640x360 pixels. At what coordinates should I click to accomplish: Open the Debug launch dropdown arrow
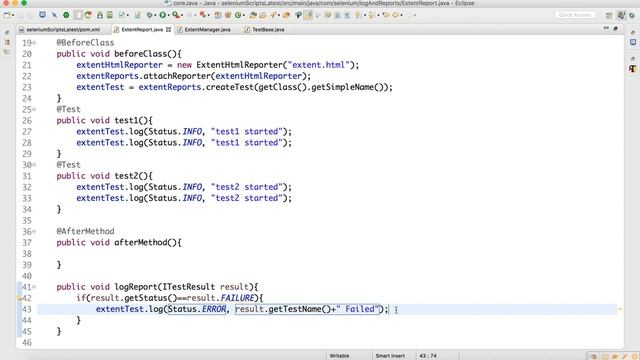coord(155,15)
